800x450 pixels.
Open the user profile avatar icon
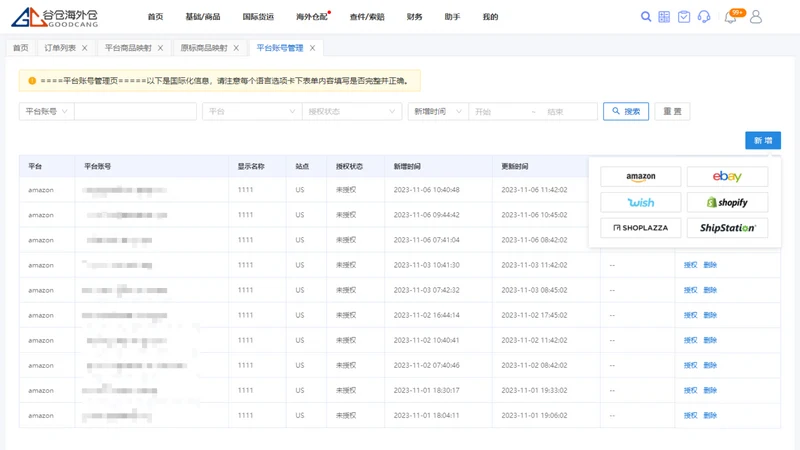pos(756,17)
